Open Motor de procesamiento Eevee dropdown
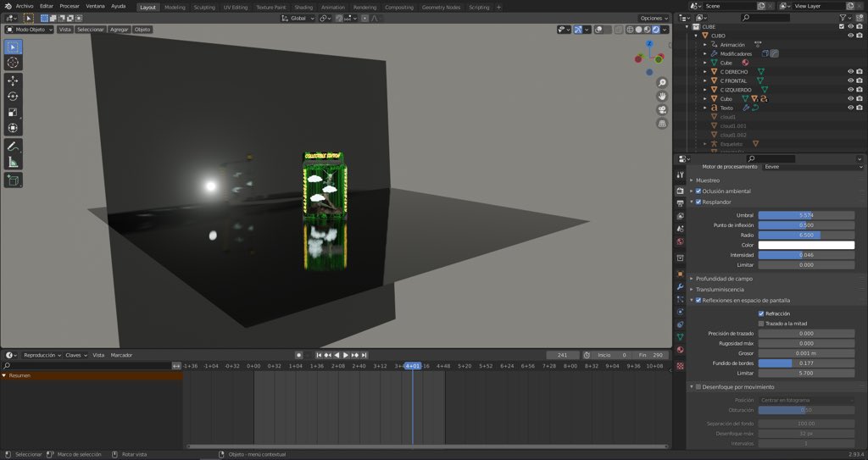 [813, 167]
